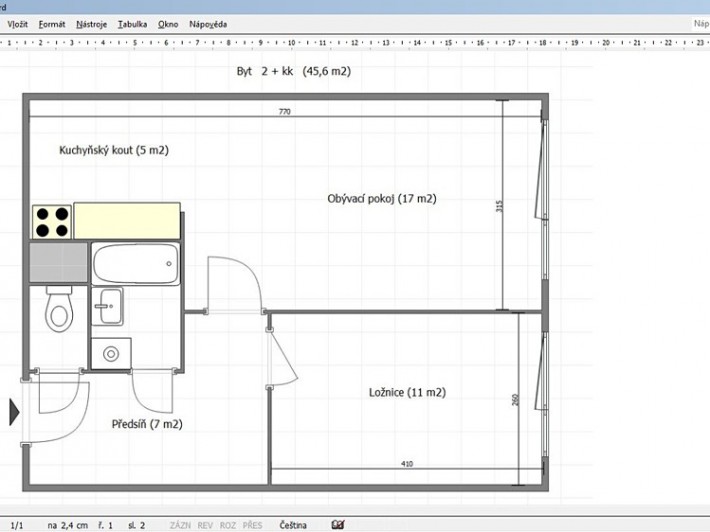Open the Okno menu
This screenshot has height=532, width=710.
click(x=169, y=23)
